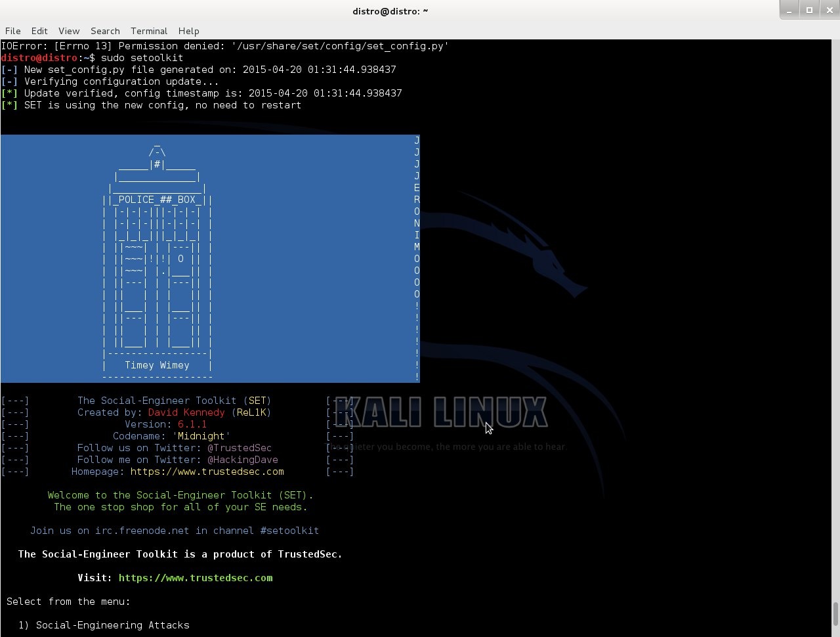Screen dimensions: 840x637
Task: Click the distro@distro window title
Action: pyautogui.click(x=390, y=11)
